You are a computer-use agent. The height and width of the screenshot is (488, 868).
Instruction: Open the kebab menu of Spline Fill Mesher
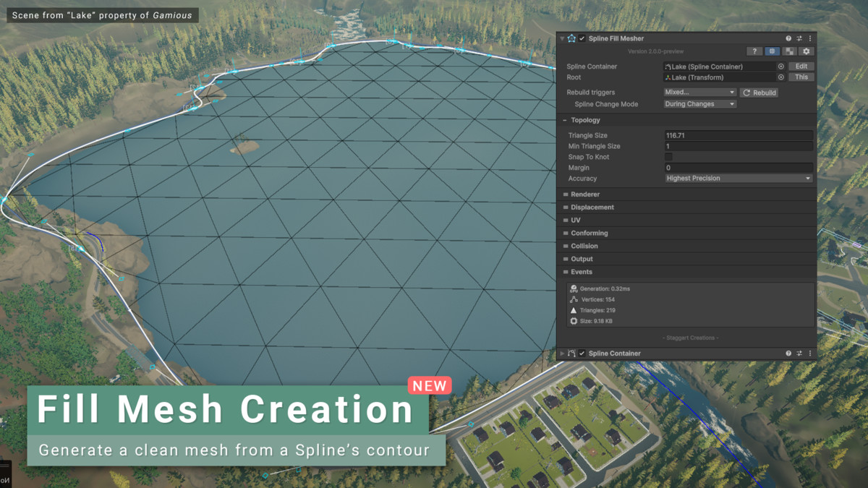pyautogui.click(x=809, y=38)
